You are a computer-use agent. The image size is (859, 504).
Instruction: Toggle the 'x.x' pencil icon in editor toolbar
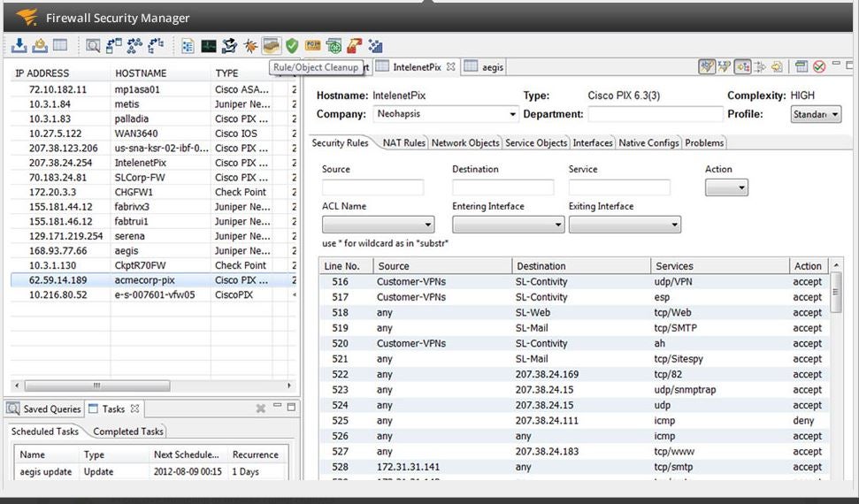pyautogui.click(x=725, y=67)
